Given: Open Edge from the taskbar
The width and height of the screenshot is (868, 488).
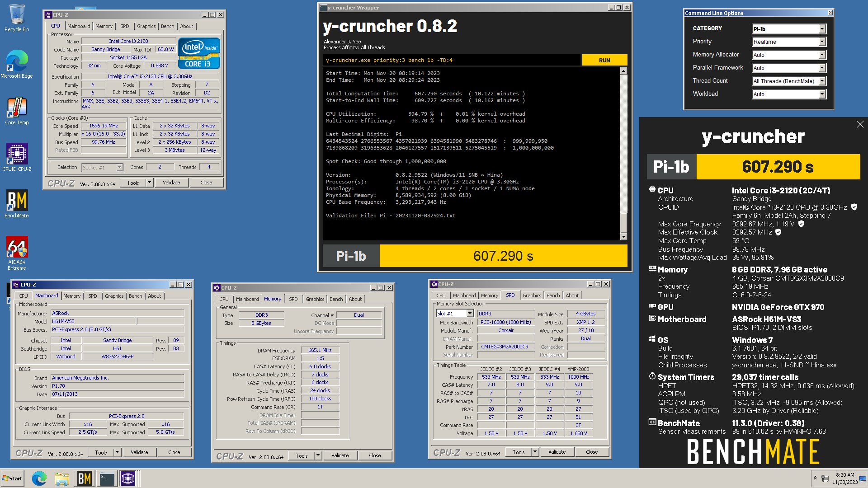Looking at the screenshot, I should point(39,479).
